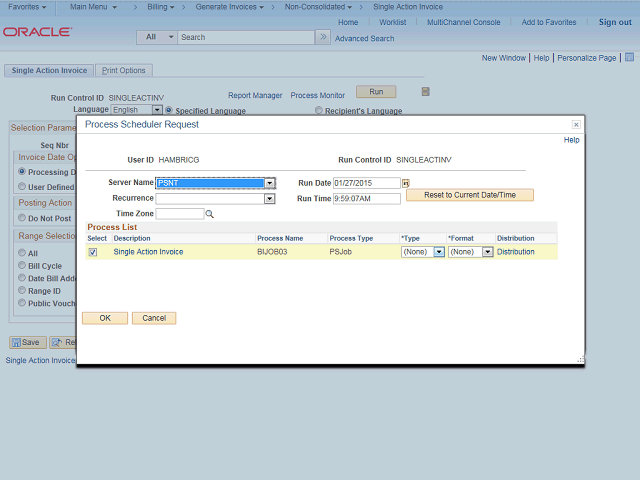Close the Process Scheduler Request dialog
The width and height of the screenshot is (640, 480).
(x=576, y=125)
